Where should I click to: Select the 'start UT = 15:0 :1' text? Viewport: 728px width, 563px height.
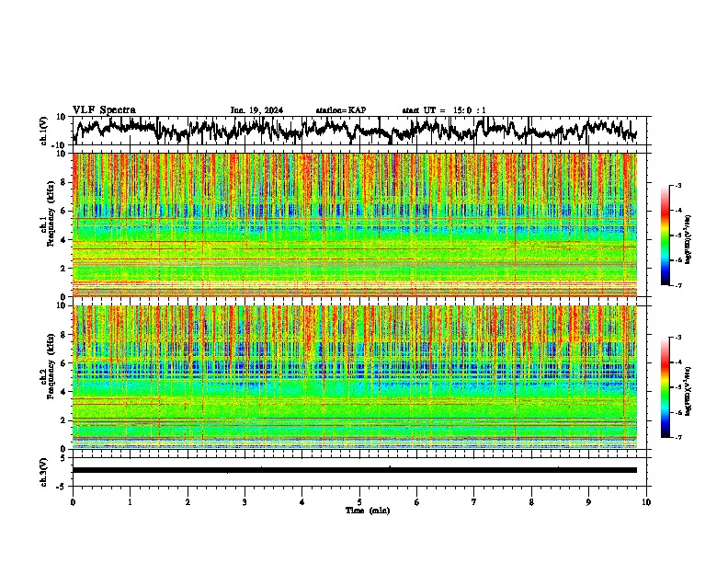click(x=444, y=110)
